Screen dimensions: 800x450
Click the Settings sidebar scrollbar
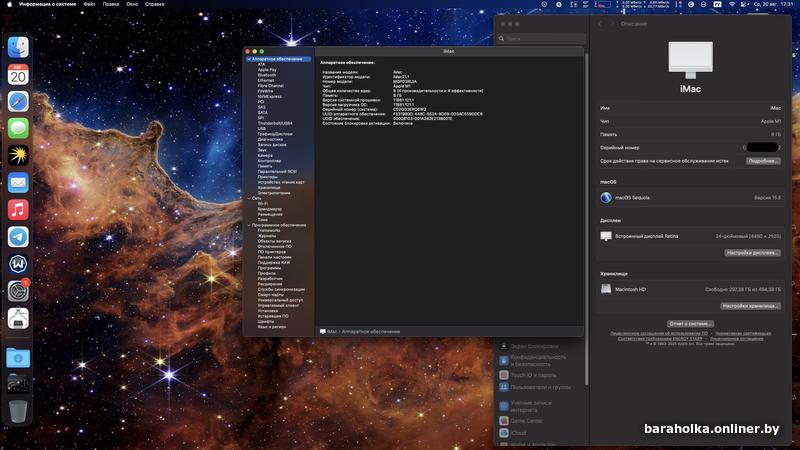pos(587,219)
